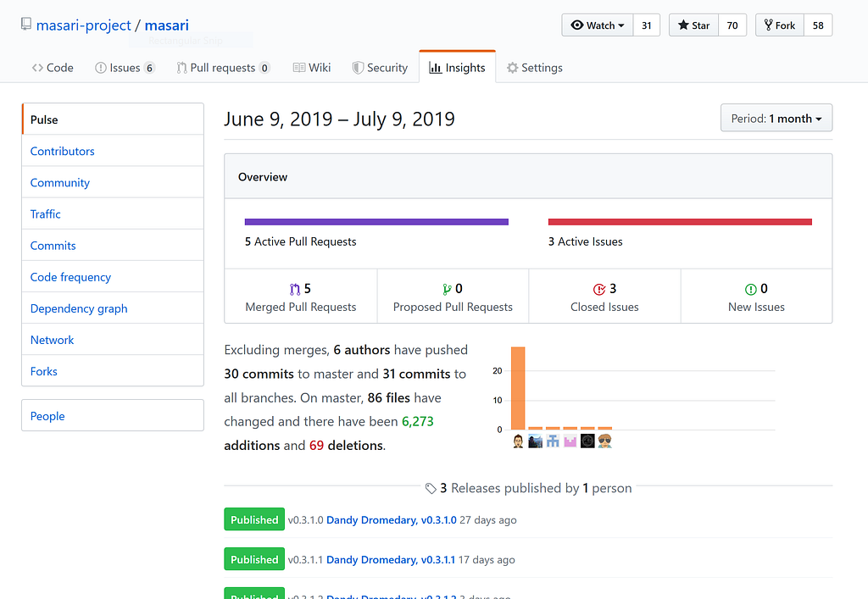Screen dimensions: 868x599
Task: Select Pulse in the sidebar
Action: tap(113, 119)
